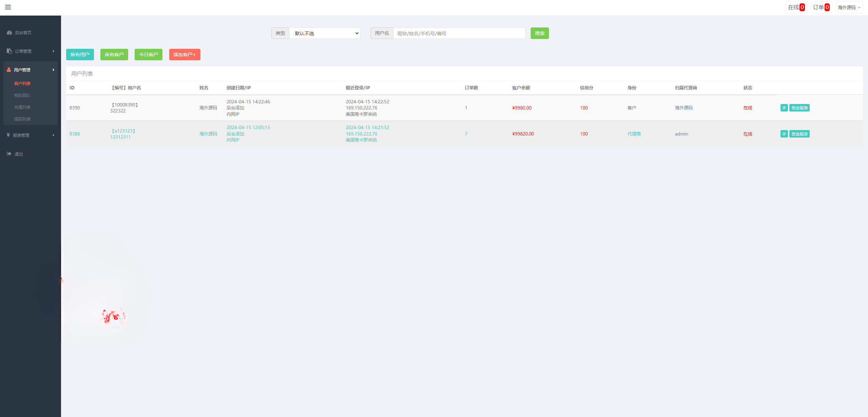Screen dimensions: 868x417
Task: Click username 【10008390】
Action: (x=125, y=105)
